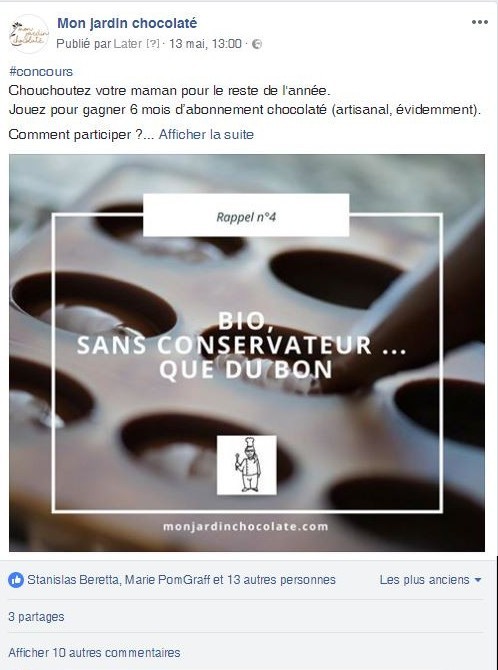
Task: Open the 3 partages shares list
Action: 36,617
